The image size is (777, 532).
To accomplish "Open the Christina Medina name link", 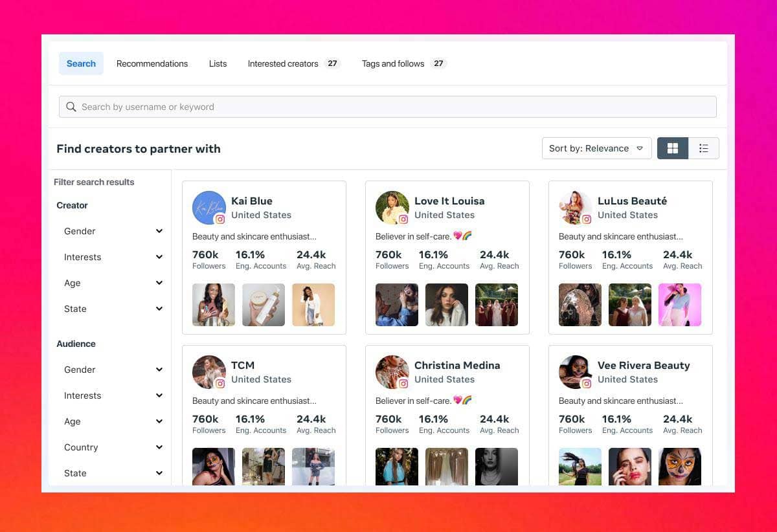I will (x=457, y=365).
